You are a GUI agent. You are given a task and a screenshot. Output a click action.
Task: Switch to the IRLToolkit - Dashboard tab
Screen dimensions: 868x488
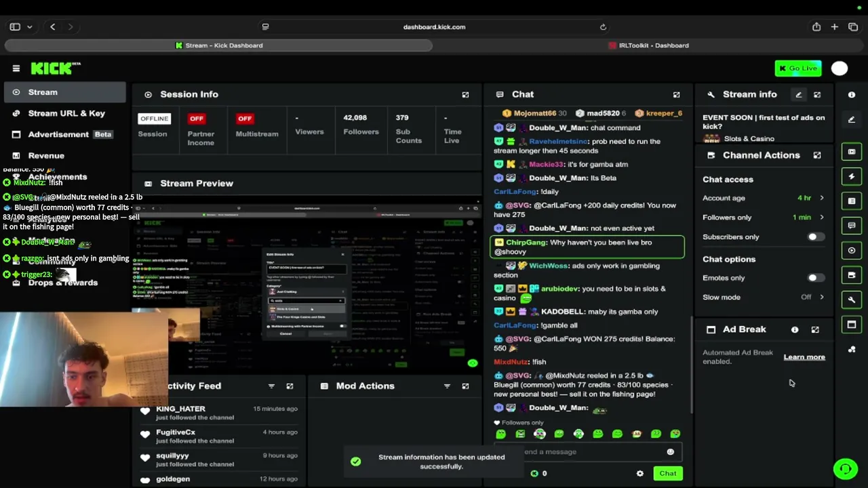[649, 45]
